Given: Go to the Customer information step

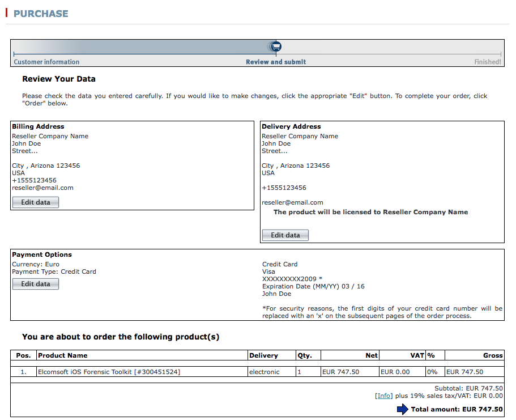Looking at the screenshot, I should tap(46, 62).
